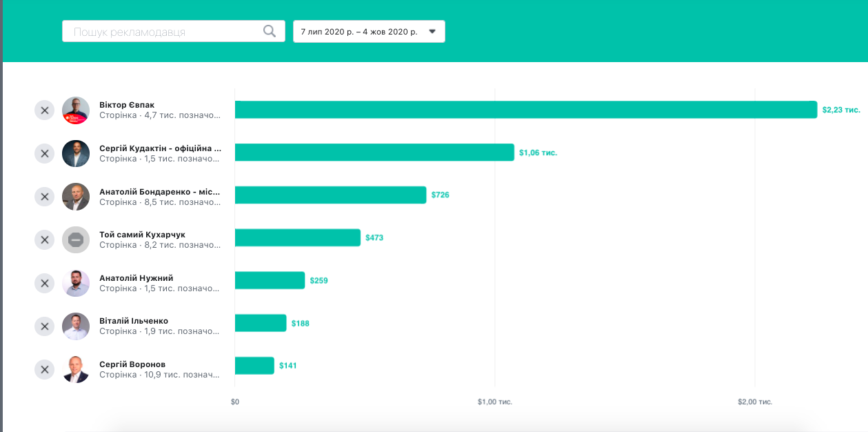This screenshot has width=868, height=432.
Task: Click the Анатолій Нужний name link
Action: pos(136,278)
